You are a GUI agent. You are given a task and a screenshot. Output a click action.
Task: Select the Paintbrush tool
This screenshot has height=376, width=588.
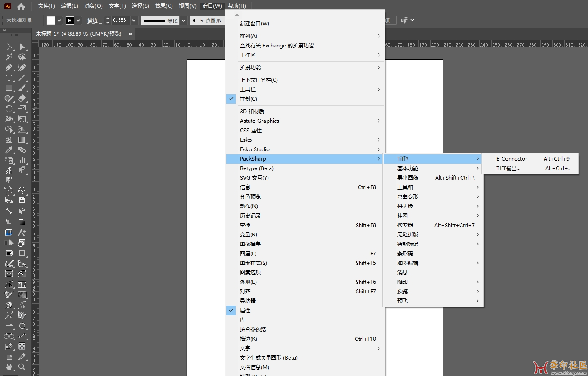pyautogui.click(x=22, y=88)
